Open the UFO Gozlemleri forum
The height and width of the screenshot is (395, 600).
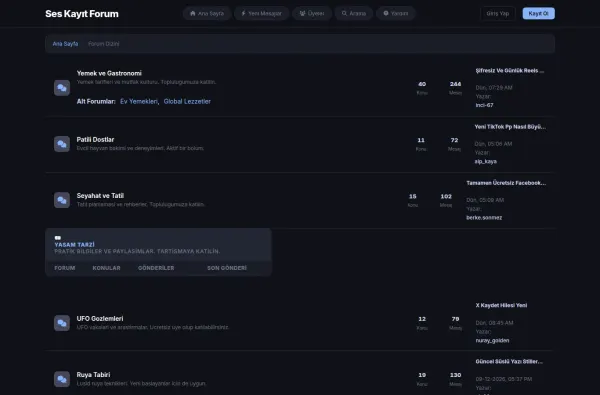[100, 318]
